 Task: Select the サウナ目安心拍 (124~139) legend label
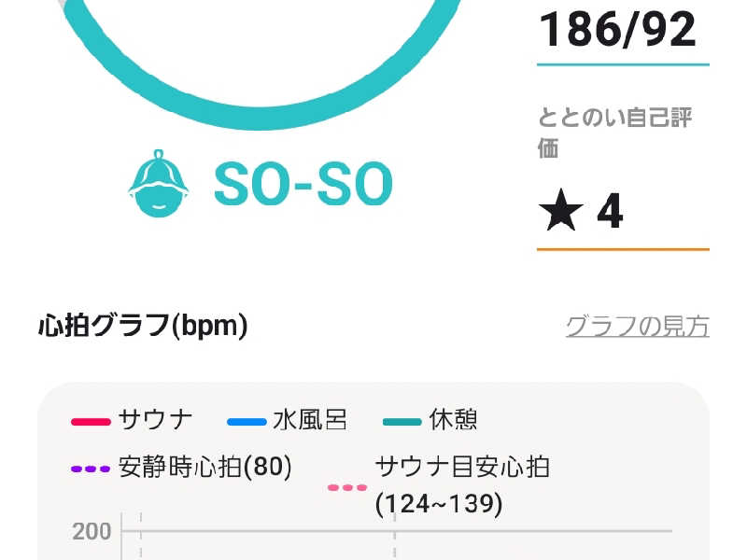pyautogui.click(x=461, y=485)
